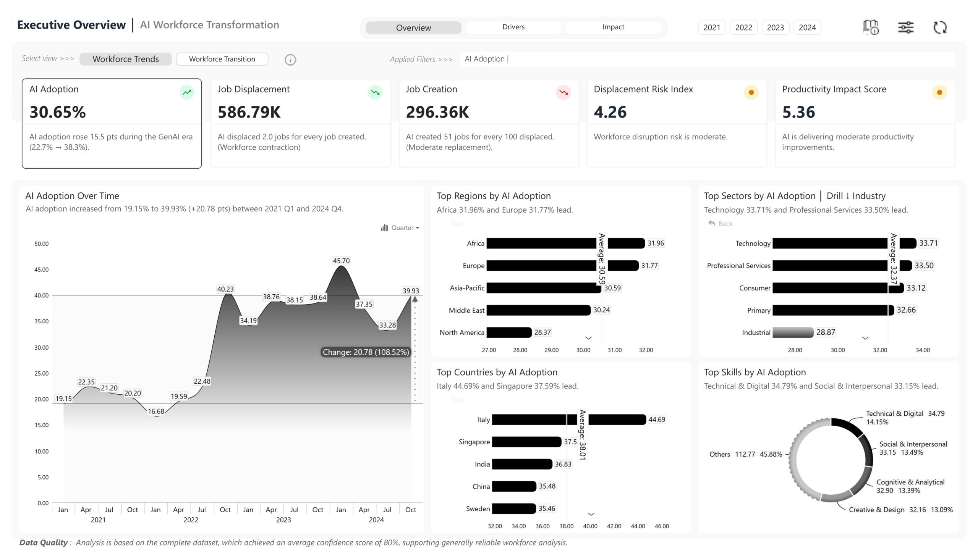This screenshot has width=978, height=560.
Task: Click the reset refresh arrows icon
Action: (940, 27)
